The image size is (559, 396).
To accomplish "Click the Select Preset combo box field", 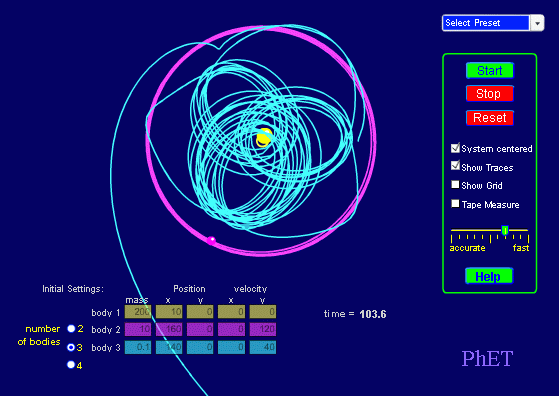I will pos(486,23).
